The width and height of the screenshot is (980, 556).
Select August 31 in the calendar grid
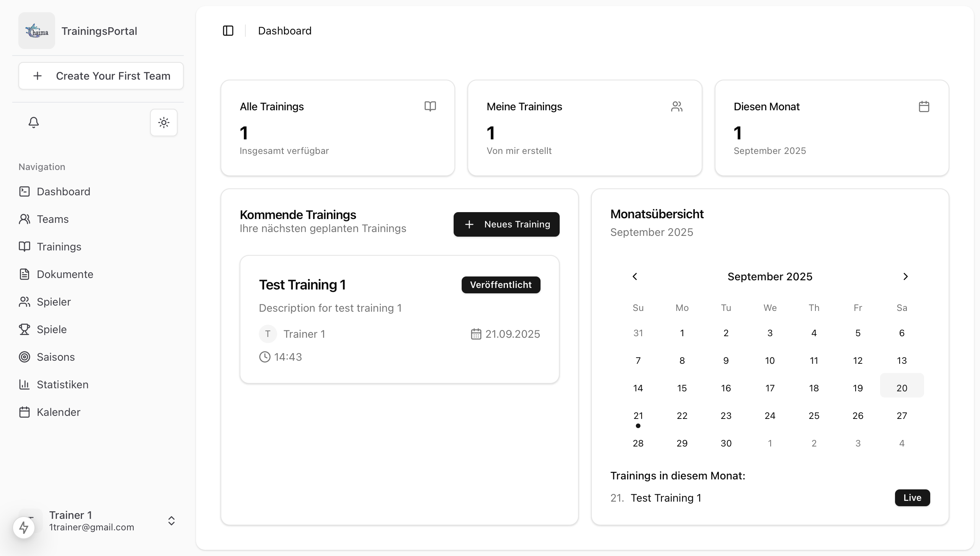[638, 333]
